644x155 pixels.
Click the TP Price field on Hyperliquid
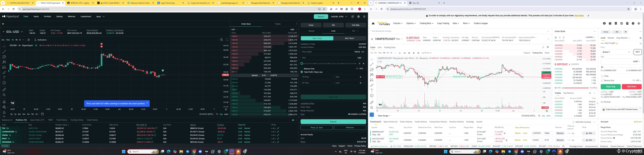coord(316,77)
